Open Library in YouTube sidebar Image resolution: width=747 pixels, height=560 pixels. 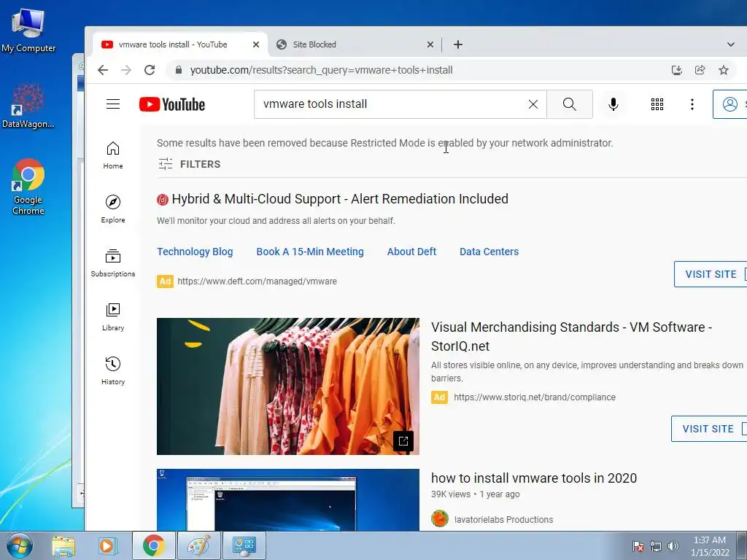[x=113, y=316]
